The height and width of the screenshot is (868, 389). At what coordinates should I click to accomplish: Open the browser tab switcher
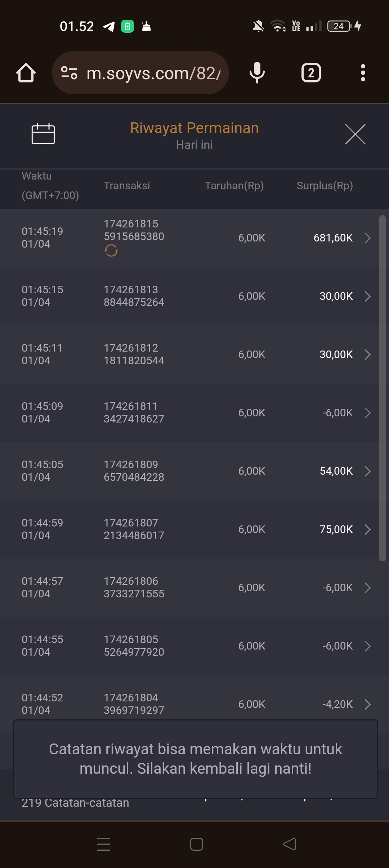tap(311, 73)
